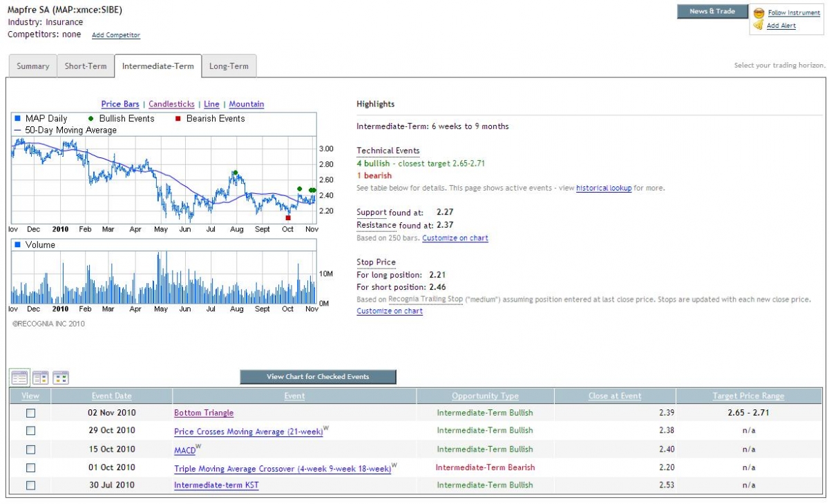Click the Follow Instrument smiley icon
The height and width of the screenshot is (504, 829).
(x=759, y=13)
